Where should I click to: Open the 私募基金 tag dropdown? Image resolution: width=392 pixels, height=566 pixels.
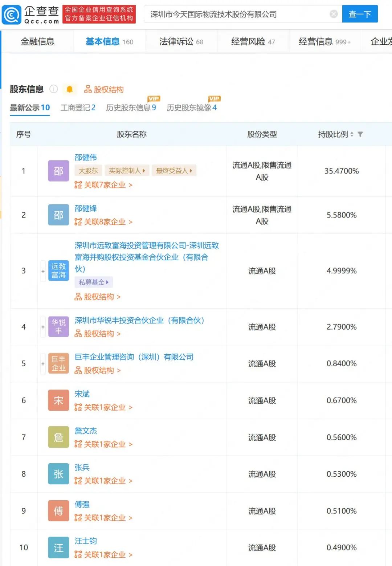pyautogui.click(x=94, y=282)
